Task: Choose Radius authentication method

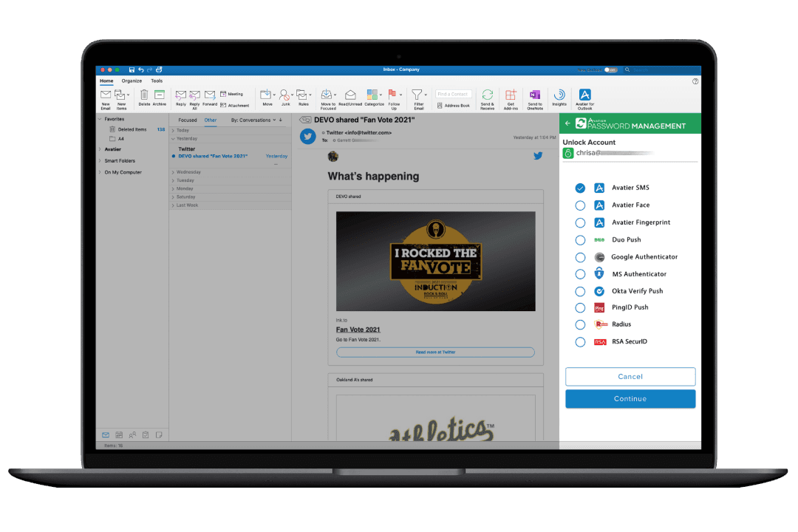Action: 580,324
